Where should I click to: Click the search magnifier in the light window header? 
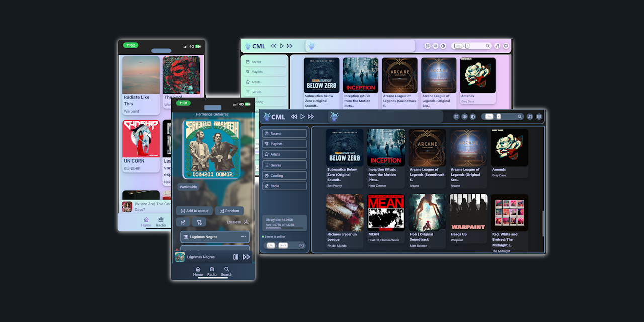487,46
